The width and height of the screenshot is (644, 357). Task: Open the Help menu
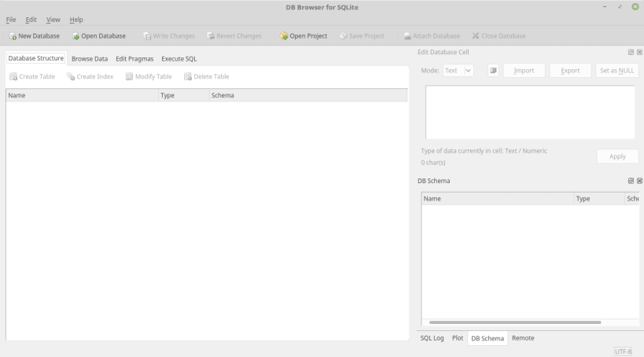click(76, 20)
